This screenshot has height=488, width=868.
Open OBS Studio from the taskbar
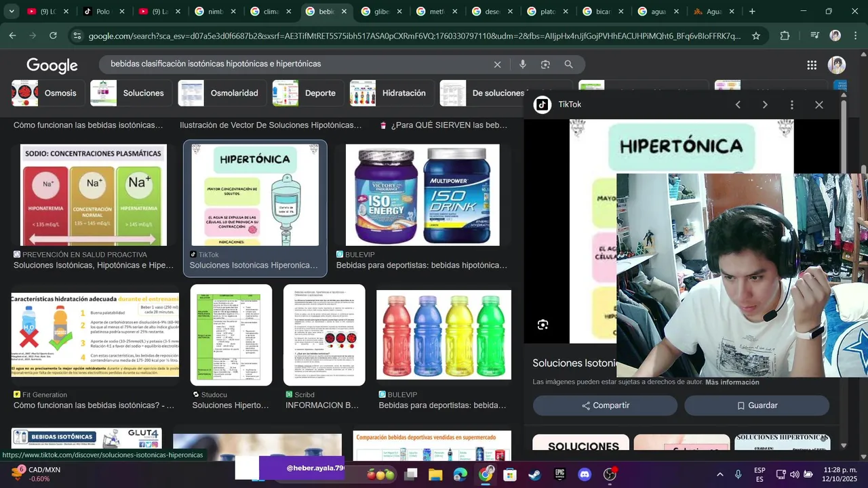tap(610, 474)
